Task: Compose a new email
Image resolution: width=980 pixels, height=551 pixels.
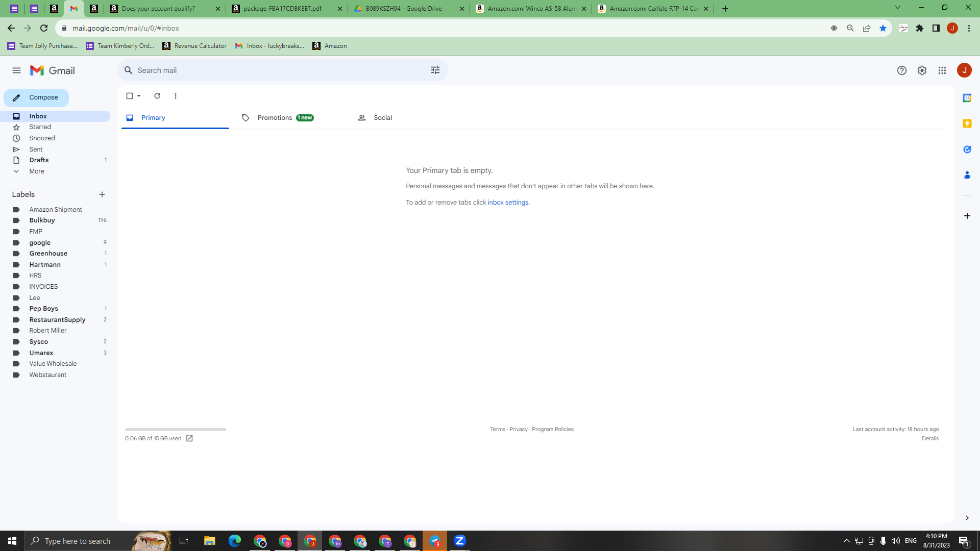Action: coord(36,97)
